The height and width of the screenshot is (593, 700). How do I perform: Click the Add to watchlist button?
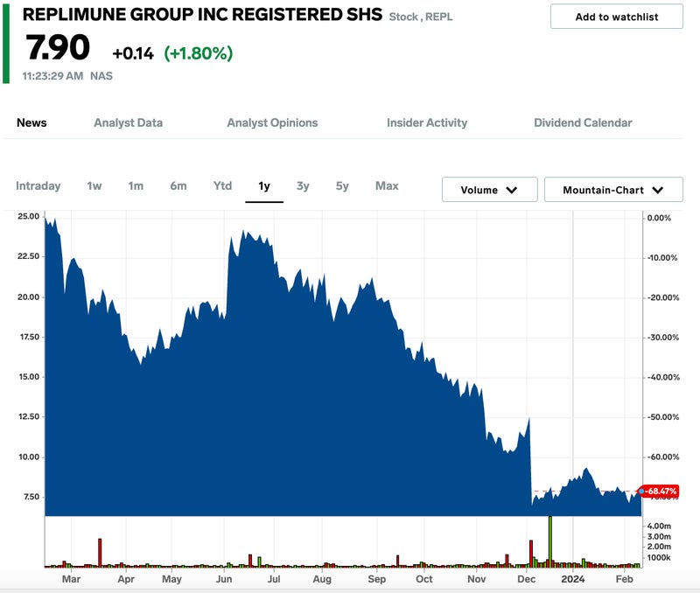[x=616, y=17]
